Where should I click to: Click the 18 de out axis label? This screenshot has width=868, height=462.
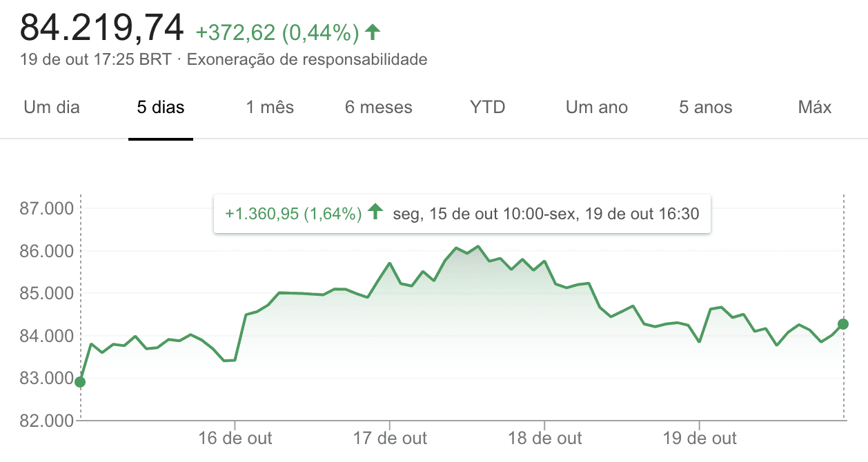545,438
